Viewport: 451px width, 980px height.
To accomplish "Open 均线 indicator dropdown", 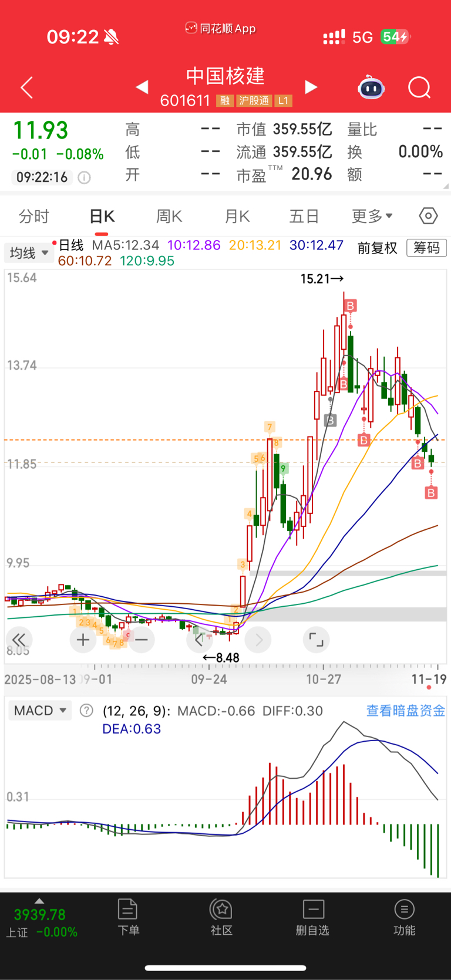I will [x=28, y=253].
